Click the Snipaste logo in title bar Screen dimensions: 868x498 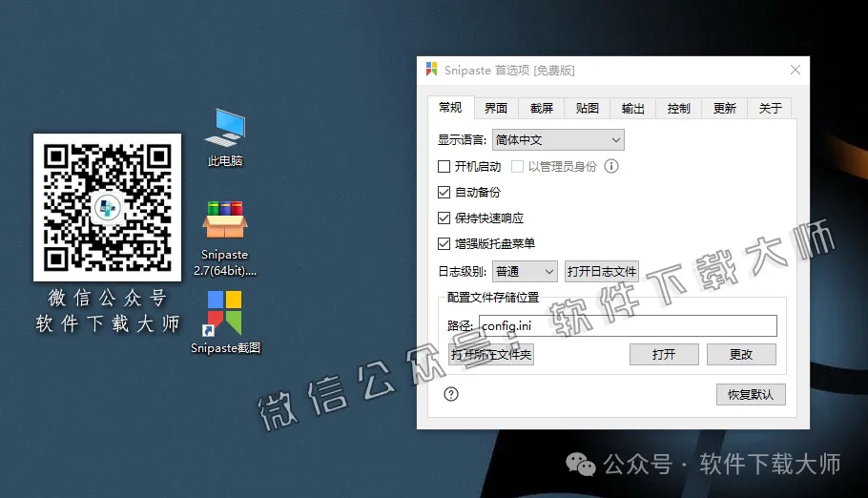tap(432, 70)
